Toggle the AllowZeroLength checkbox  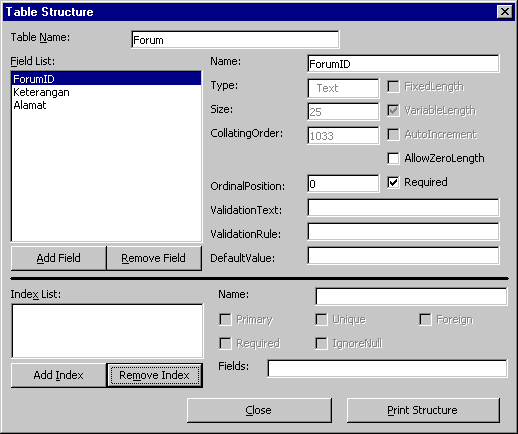tap(393, 158)
